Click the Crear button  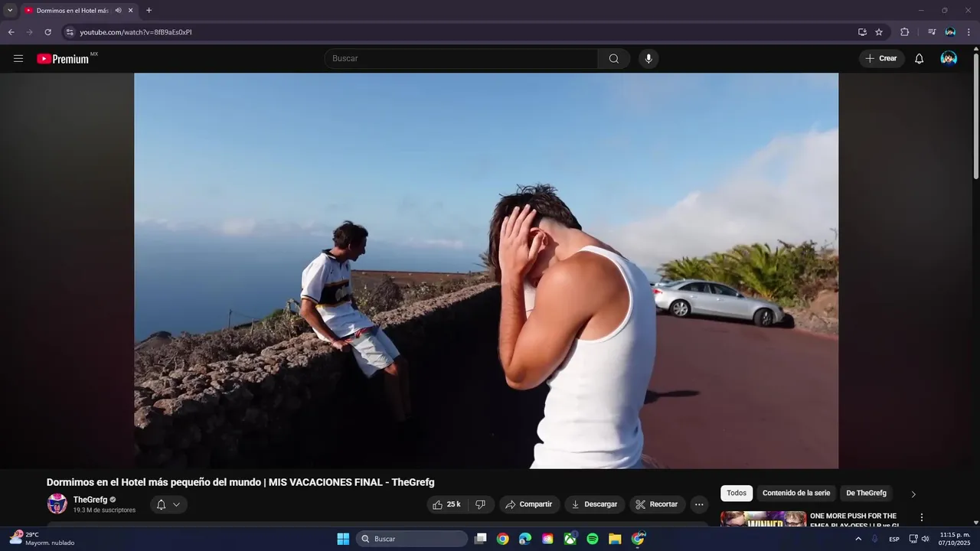click(x=882, y=59)
